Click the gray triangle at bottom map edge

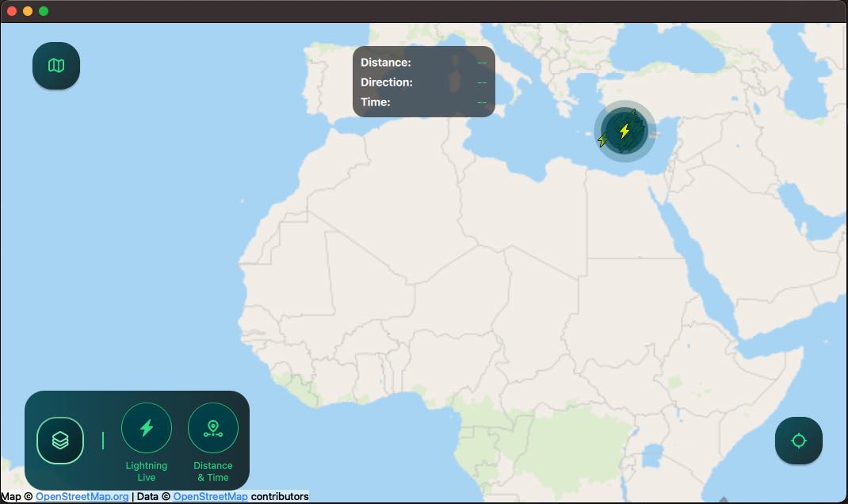click(723, 499)
